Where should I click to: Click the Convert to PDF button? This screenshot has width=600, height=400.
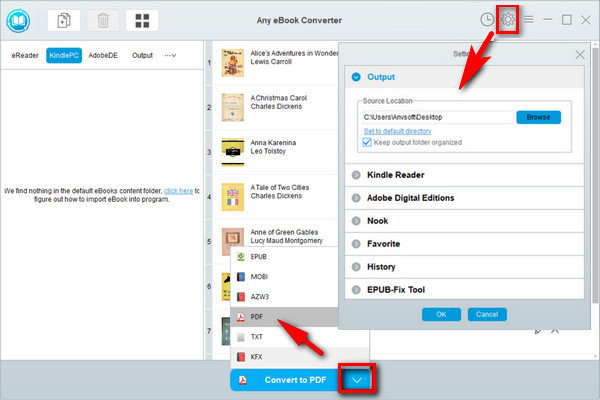[x=285, y=380]
